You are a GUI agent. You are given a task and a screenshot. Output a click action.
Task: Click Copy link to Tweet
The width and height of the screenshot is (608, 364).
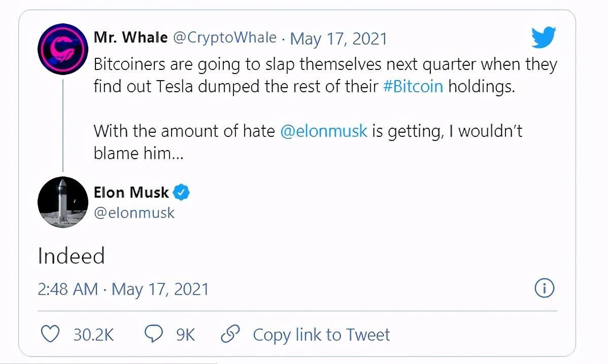pos(321,335)
